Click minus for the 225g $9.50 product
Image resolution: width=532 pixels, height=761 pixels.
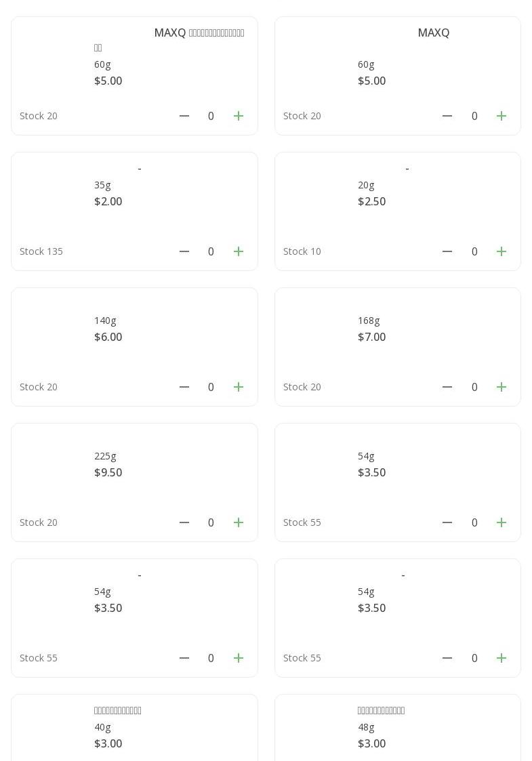[184, 522]
